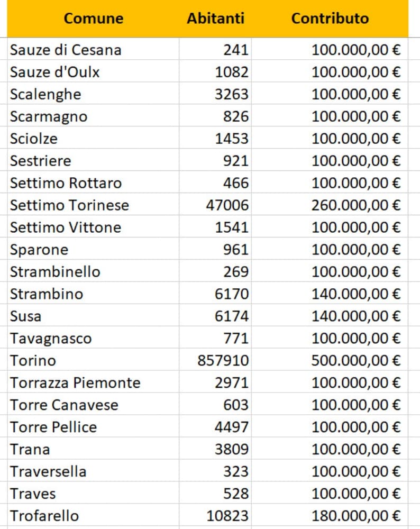Click the Comune column header
This screenshot has width=420, height=529.
click(93, 19)
